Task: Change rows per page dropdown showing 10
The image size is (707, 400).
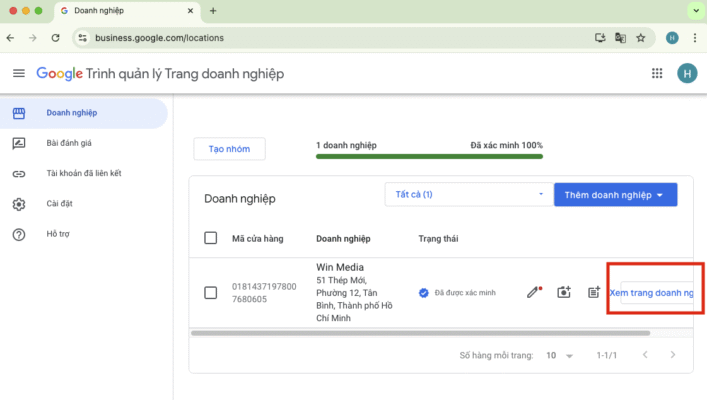Action: 559,355
